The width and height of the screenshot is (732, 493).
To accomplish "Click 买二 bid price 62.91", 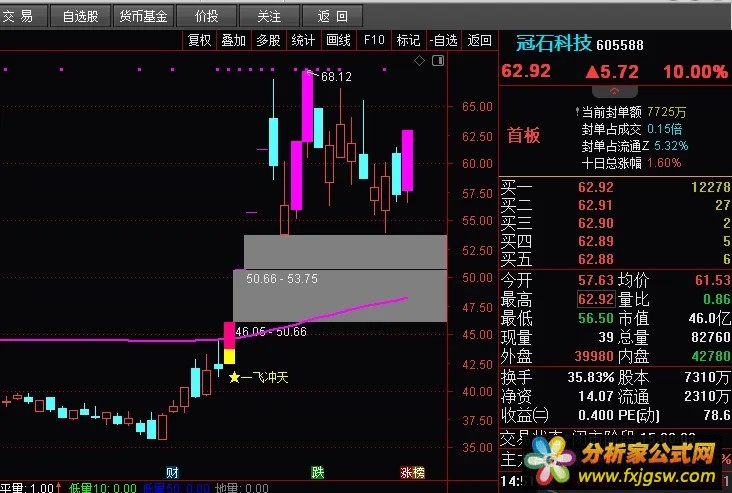I will click(596, 205).
